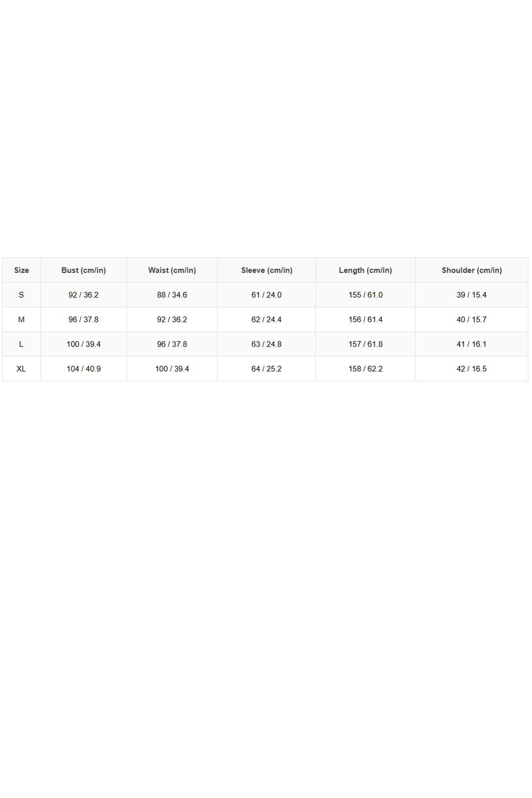Click the 100 / 39.4 waist cell for XL
532x798 pixels.
tap(172, 369)
